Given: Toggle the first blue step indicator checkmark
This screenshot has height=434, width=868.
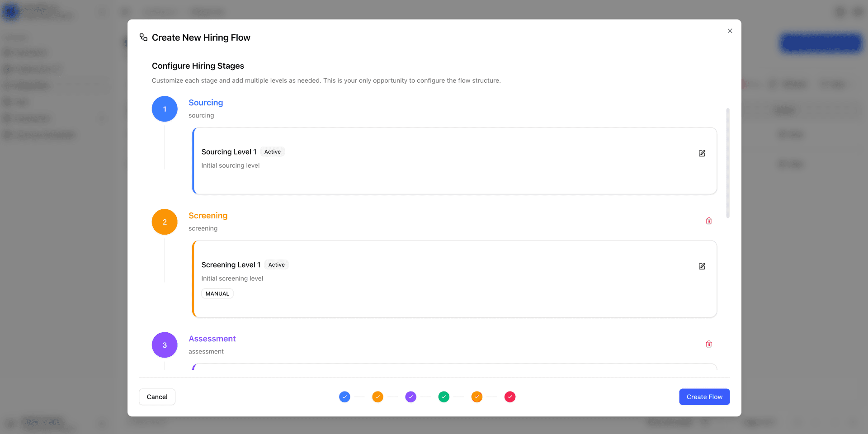Looking at the screenshot, I should point(344,397).
